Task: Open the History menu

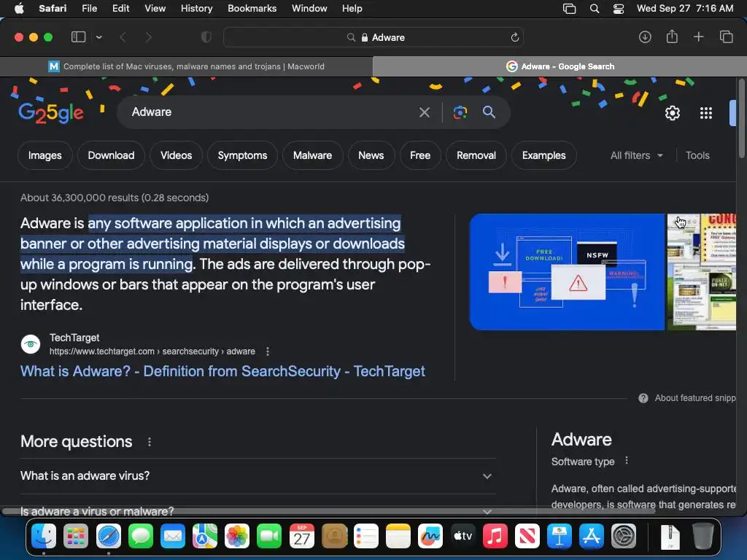Action: (x=196, y=8)
